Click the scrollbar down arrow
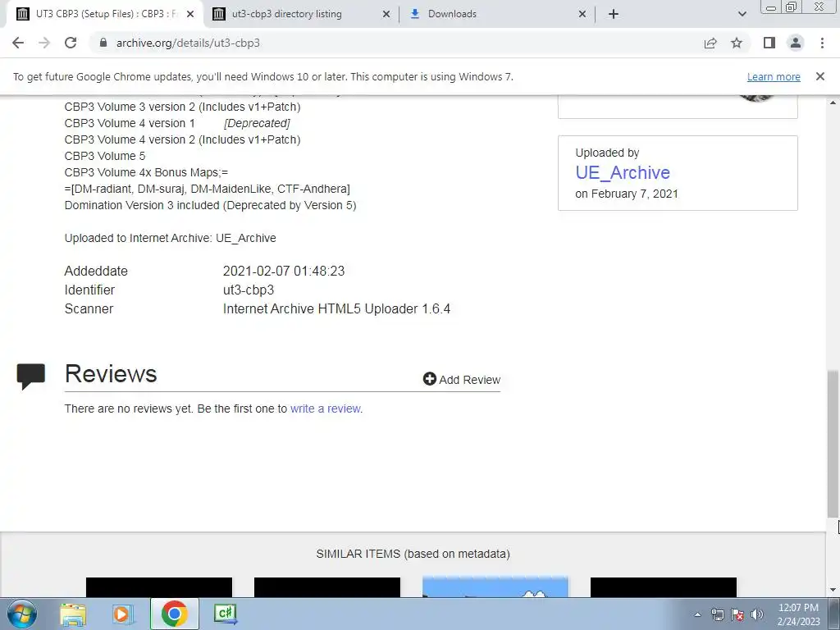 [833, 591]
